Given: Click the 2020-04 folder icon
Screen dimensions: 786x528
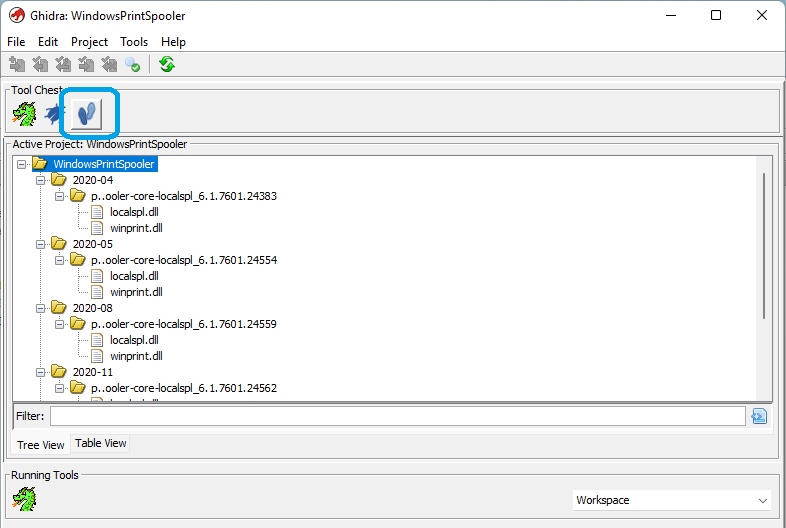Looking at the screenshot, I should point(59,180).
